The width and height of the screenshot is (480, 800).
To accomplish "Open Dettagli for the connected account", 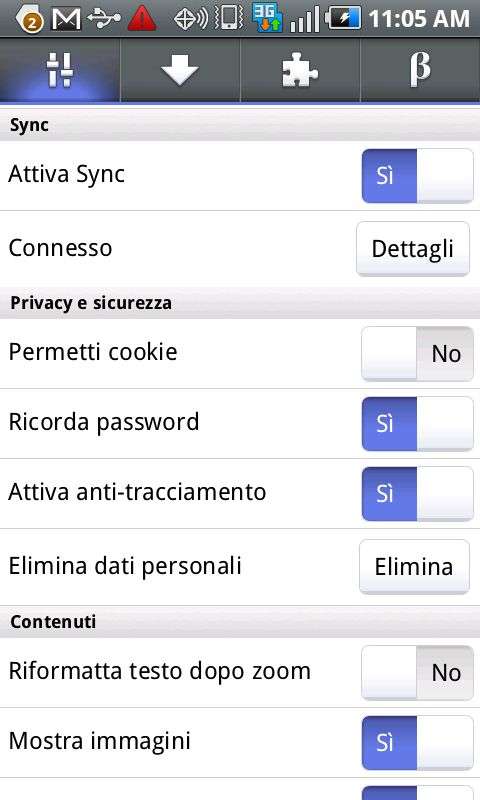I will 413,249.
